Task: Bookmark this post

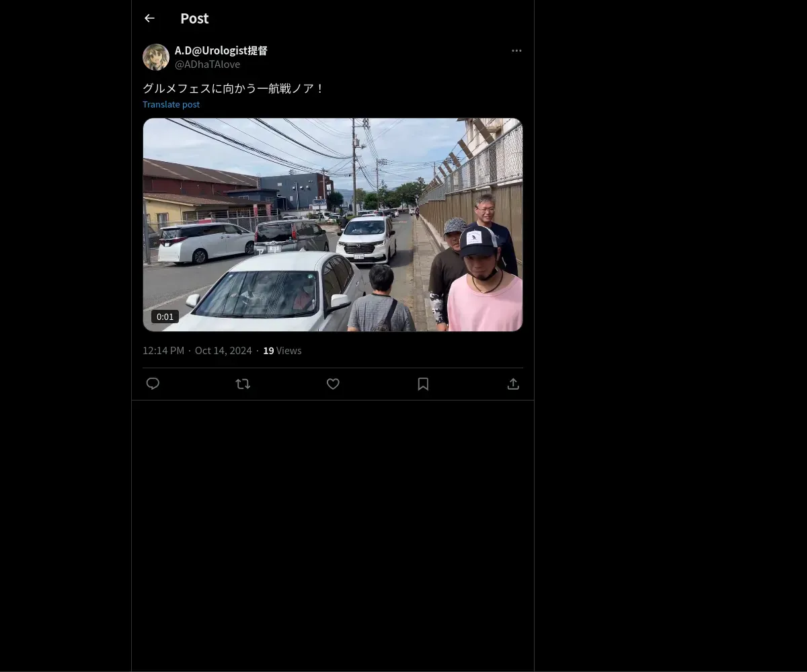Action: (x=423, y=384)
